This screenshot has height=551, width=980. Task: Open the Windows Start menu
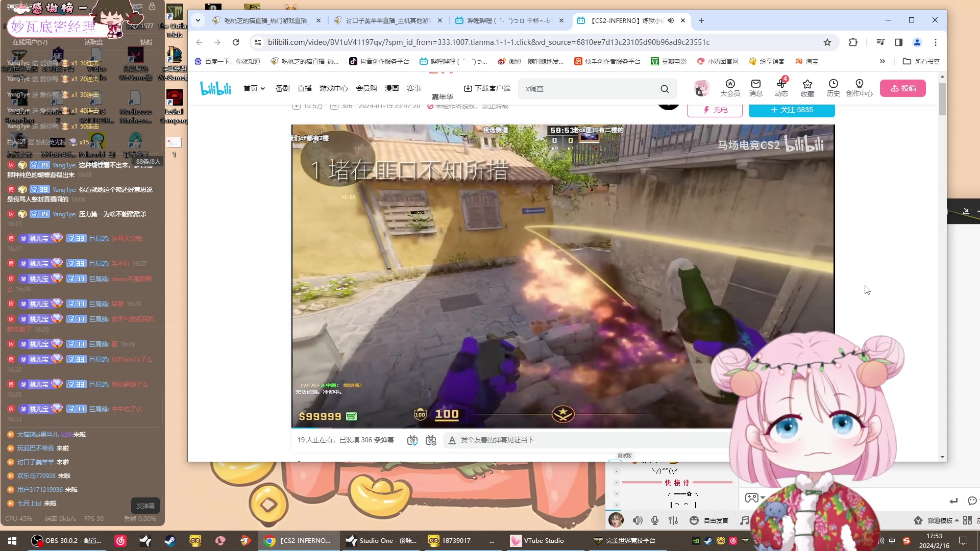coord(12,541)
